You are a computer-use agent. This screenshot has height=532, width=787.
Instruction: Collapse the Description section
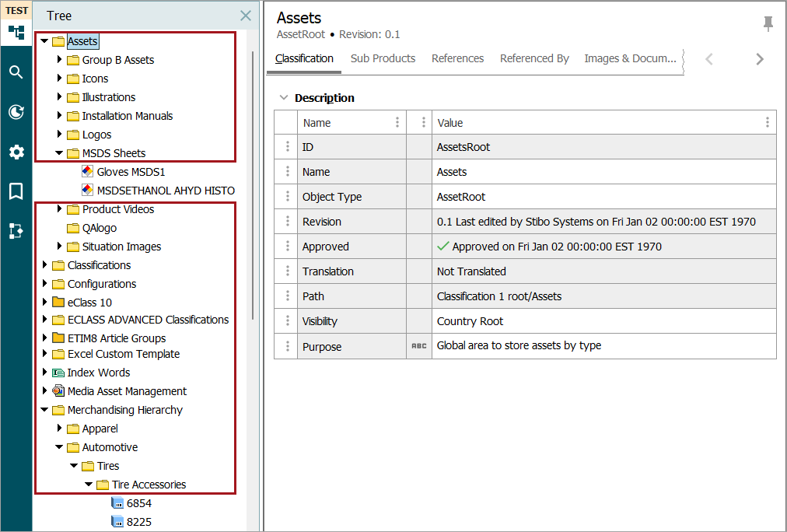pos(284,98)
